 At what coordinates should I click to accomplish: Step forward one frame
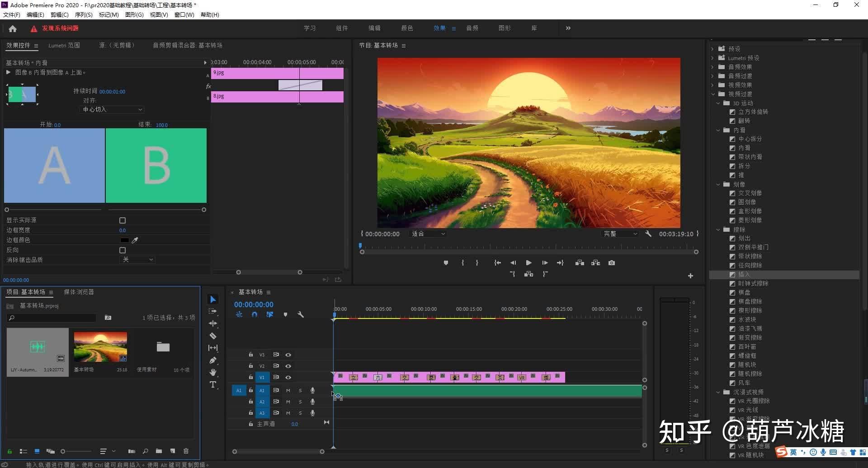coord(545,263)
